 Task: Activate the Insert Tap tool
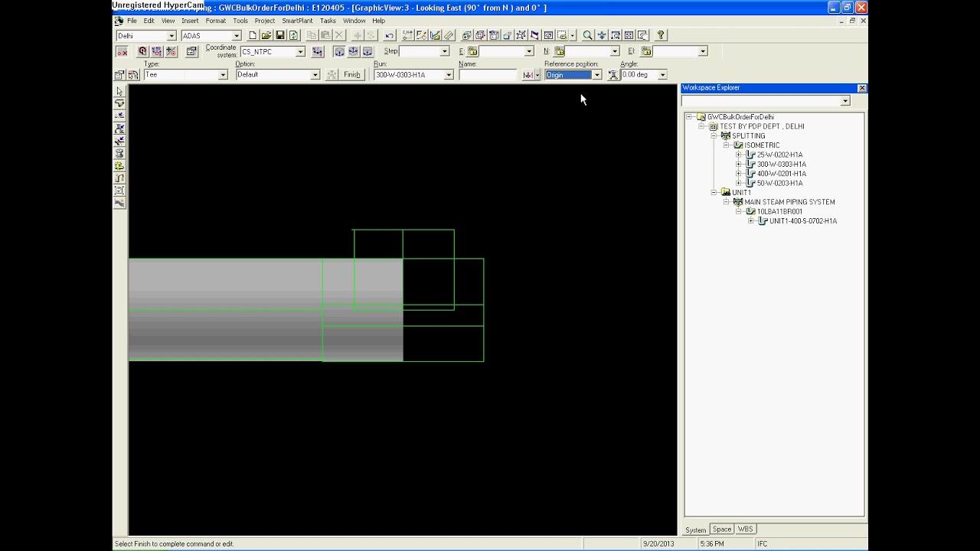point(119,141)
